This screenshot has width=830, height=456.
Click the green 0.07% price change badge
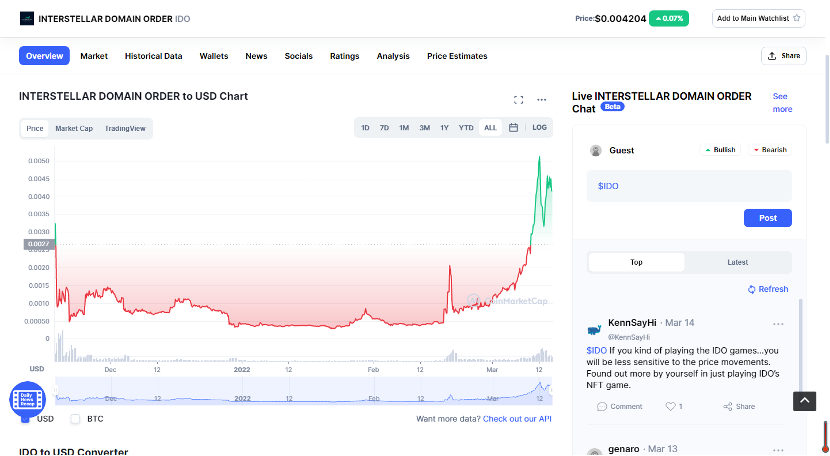click(x=669, y=19)
